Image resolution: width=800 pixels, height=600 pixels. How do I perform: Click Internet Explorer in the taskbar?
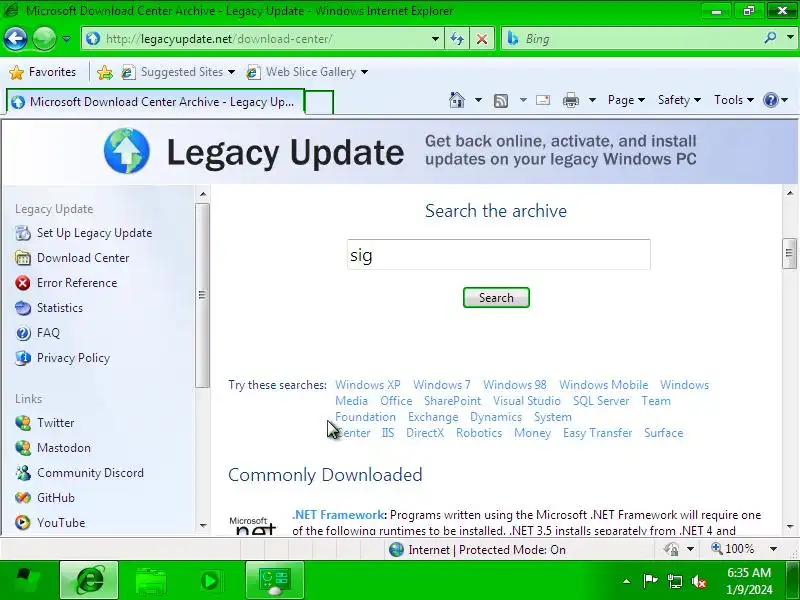89,580
